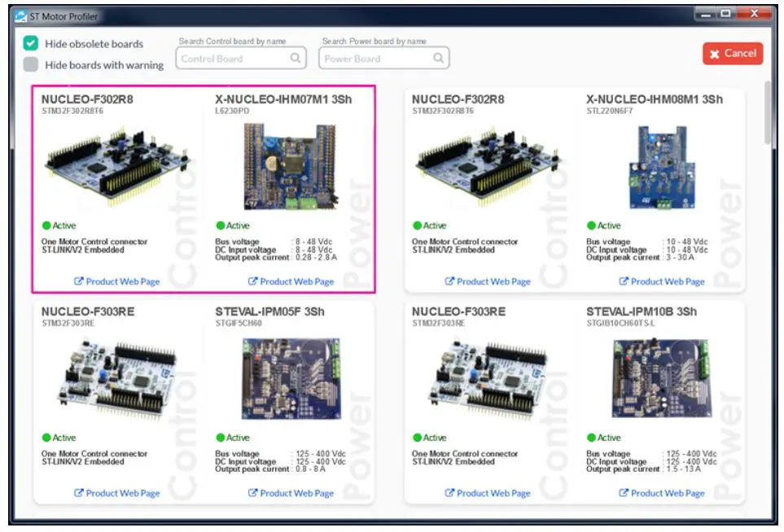Screen dimensions: 784x532
Task: Maximize the ST Motor Profiler window
Action: [x=725, y=14]
